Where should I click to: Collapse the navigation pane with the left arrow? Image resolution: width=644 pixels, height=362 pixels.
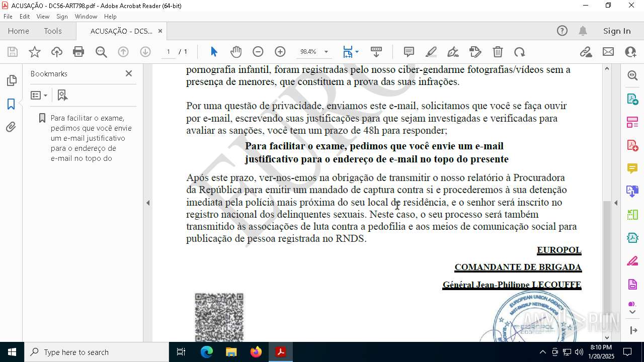click(148, 203)
